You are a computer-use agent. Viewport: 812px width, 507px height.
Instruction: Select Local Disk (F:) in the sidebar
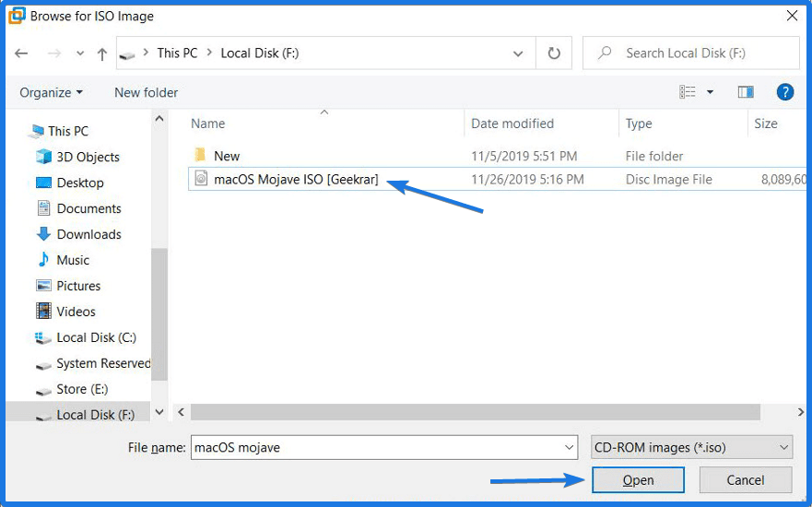[96, 415]
